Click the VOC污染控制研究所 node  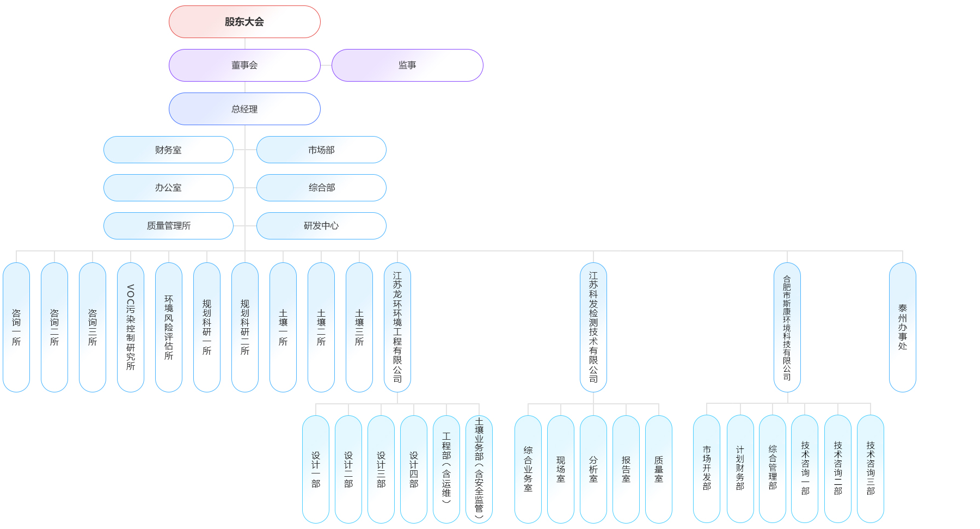click(131, 327)
